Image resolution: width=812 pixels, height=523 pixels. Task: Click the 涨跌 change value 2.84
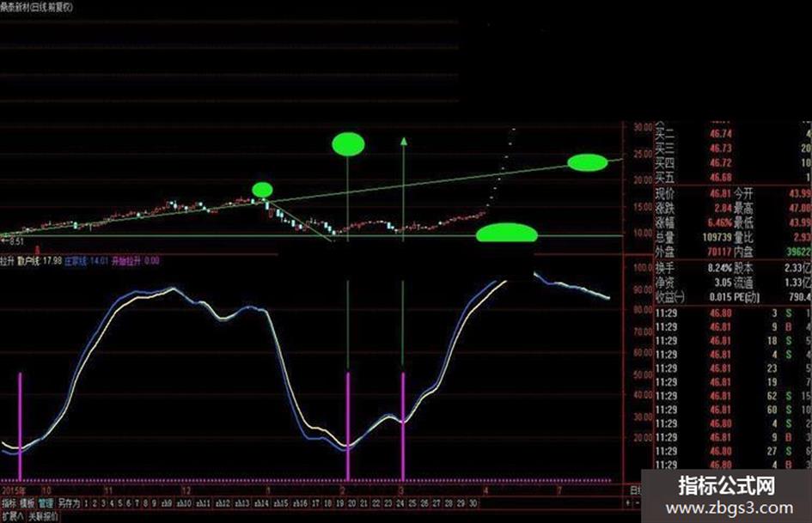pyautogui.click(x=723, y=208)
